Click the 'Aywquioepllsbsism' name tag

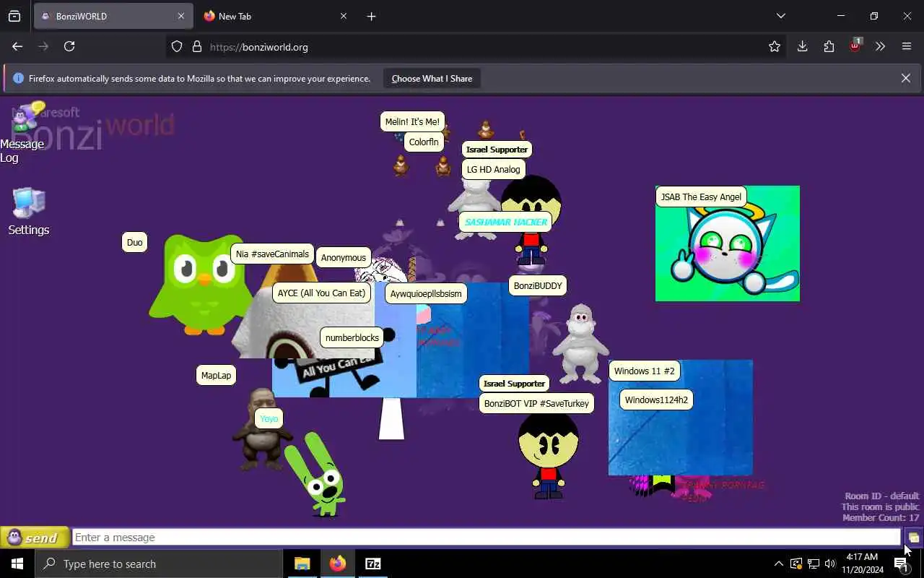coord(426,294)
